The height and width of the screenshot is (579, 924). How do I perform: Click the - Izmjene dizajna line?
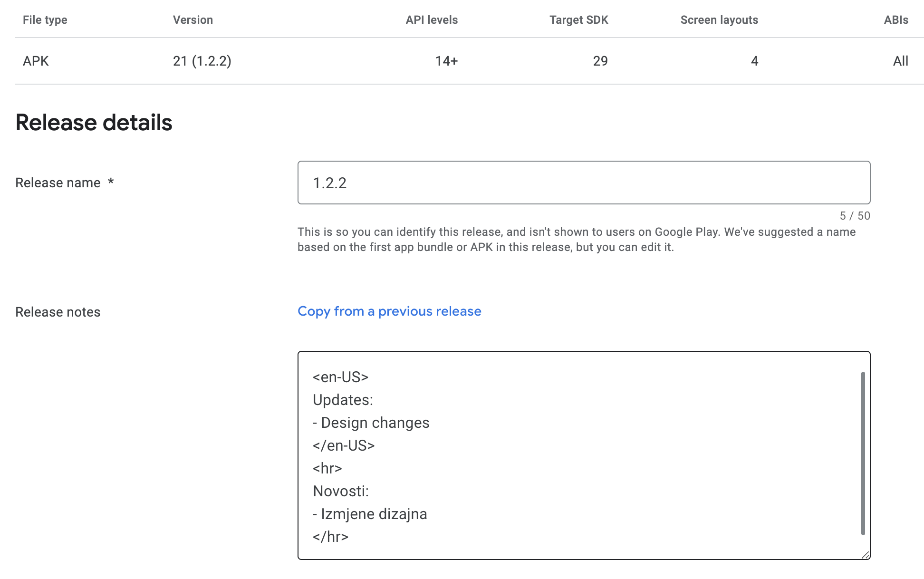(370, 514)
